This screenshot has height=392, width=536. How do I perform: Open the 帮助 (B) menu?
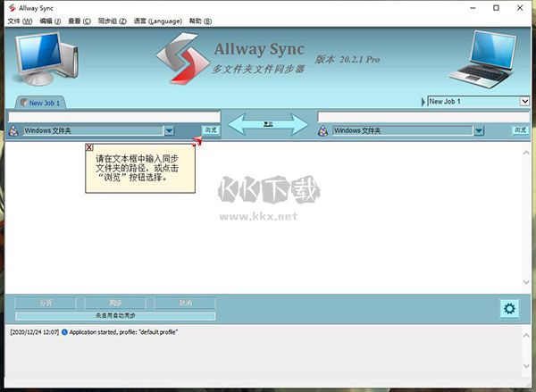[200, 21]
